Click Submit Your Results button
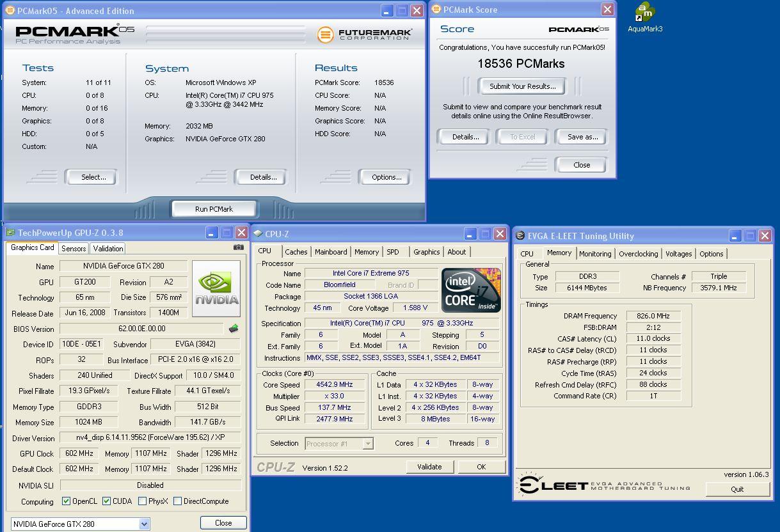The height and width of the screenshot is (532, 780). click(x=523, y=86)
